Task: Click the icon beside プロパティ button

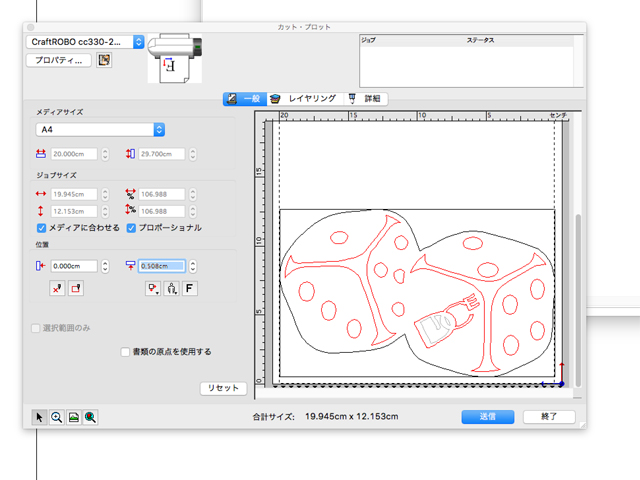Action: tap(104, 60)
